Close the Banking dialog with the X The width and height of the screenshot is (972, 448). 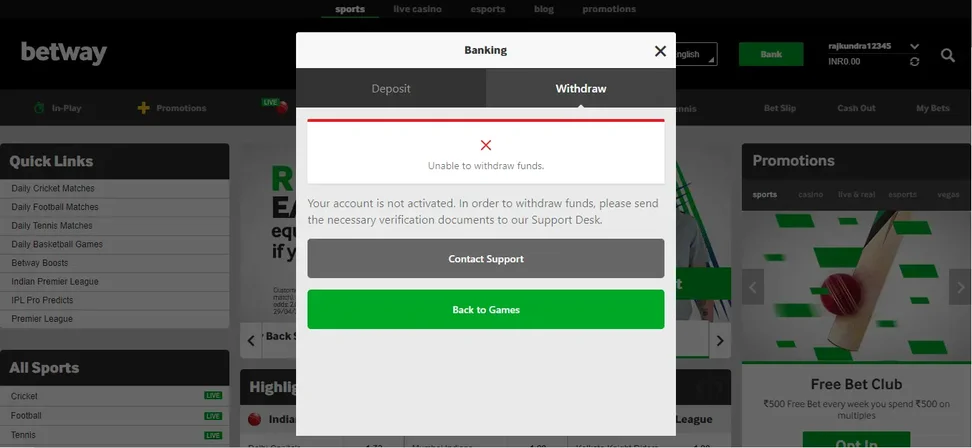(x=660, y=51)
